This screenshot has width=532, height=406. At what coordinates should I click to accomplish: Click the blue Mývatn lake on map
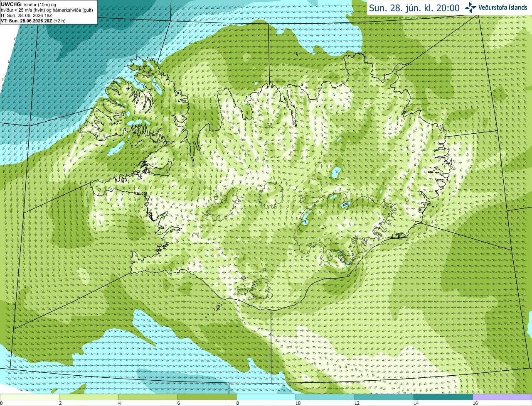tap(335, 172)
